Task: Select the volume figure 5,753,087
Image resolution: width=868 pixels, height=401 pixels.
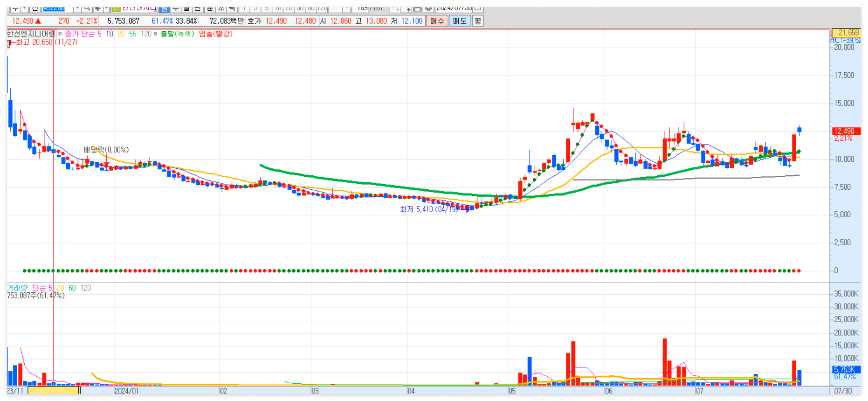Action: coord(123,21)
